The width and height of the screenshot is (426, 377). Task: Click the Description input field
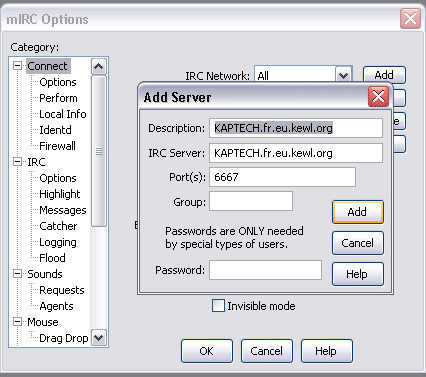pyautogui.click(x=296, y=128)
